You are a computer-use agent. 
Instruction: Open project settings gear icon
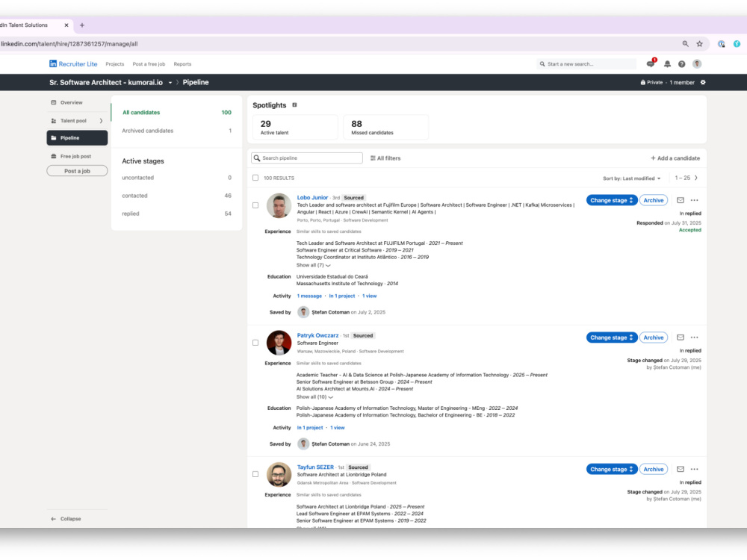[x=703, y=82]
